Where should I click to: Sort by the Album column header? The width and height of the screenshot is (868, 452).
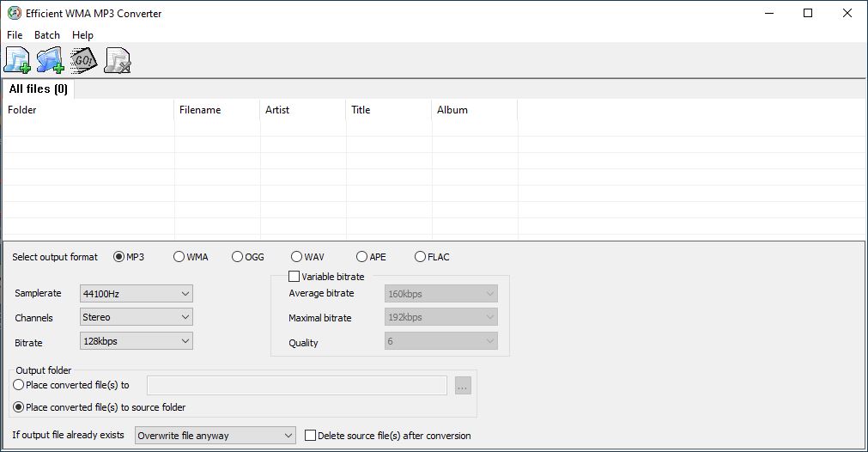point(475,110)
